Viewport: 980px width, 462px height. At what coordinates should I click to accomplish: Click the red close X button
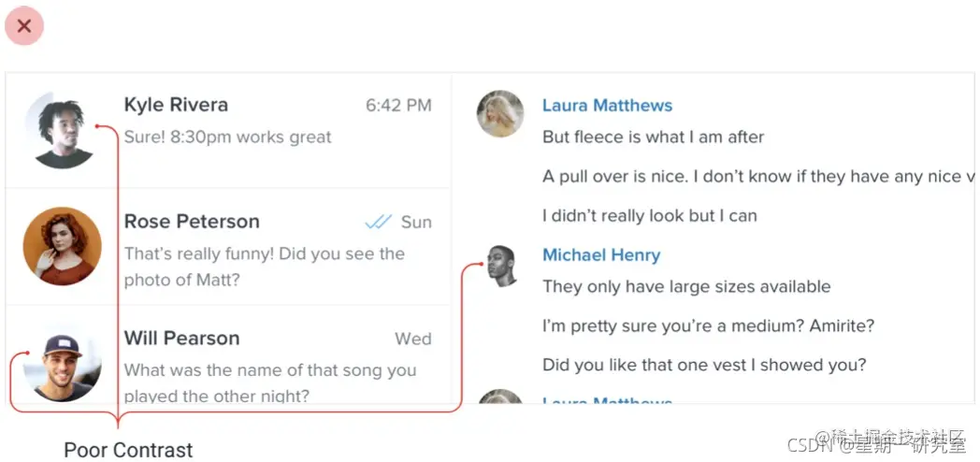point(24,26)
